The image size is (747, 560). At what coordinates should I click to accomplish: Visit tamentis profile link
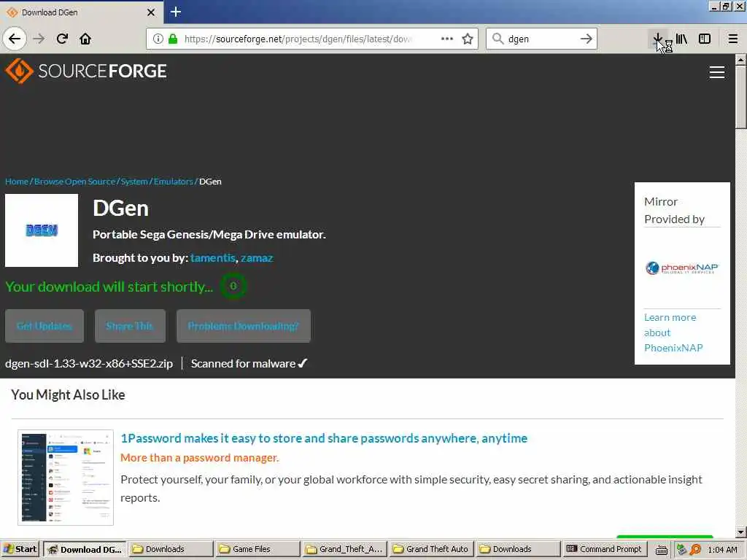pyautogui.click(x=213, y=257)
